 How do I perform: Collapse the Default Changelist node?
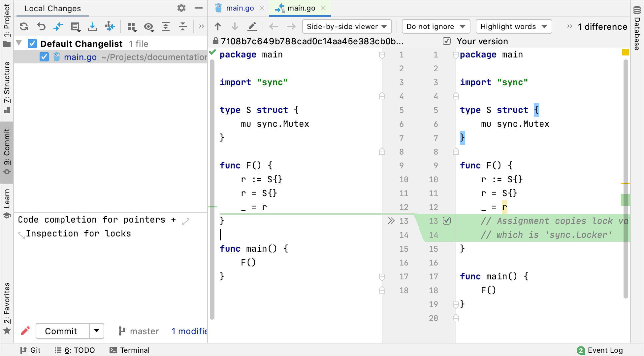pyautogui.click(x=19, y=43)
